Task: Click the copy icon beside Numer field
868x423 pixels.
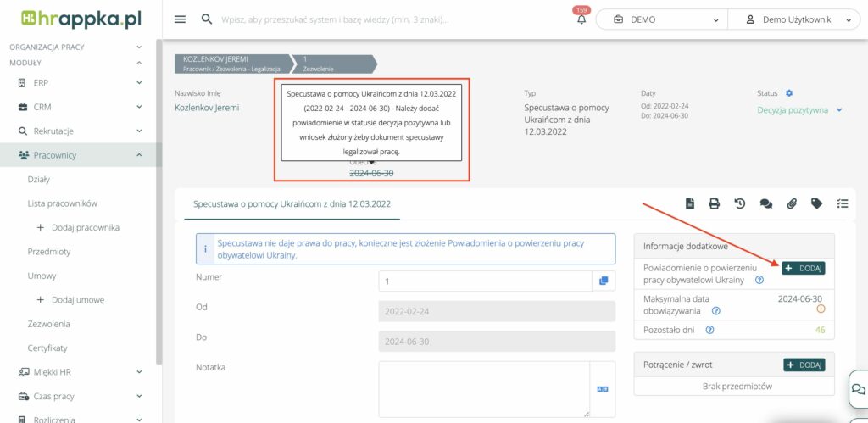Action: (604, 281)
